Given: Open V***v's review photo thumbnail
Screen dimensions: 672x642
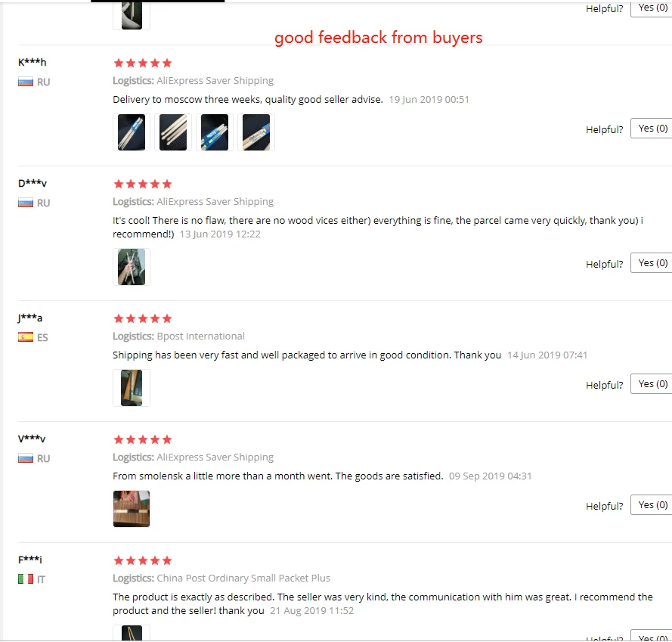Looking at the screenshot, I should (131, 509).
